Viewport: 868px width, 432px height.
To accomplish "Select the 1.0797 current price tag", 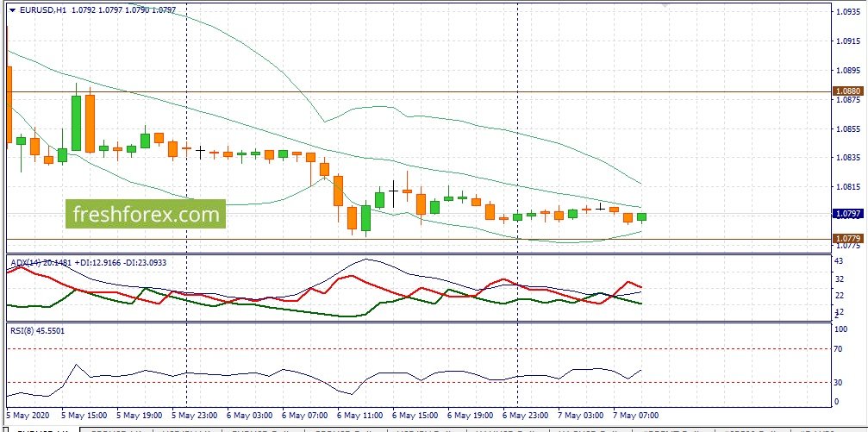I will (848, 213).
